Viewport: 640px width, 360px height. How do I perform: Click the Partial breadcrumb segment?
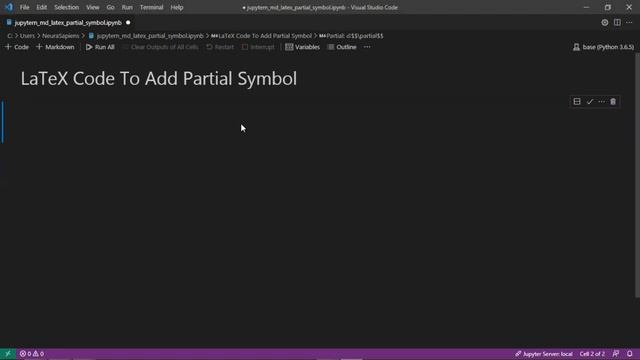[x=351, y=36]
